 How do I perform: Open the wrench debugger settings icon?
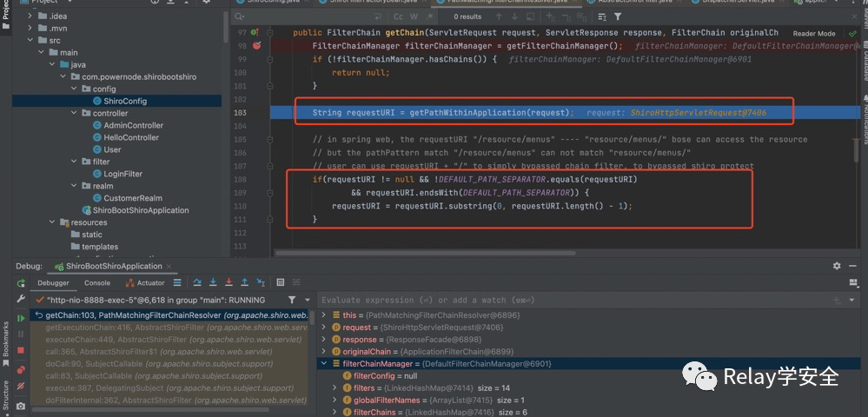click(x=21, y=299)
